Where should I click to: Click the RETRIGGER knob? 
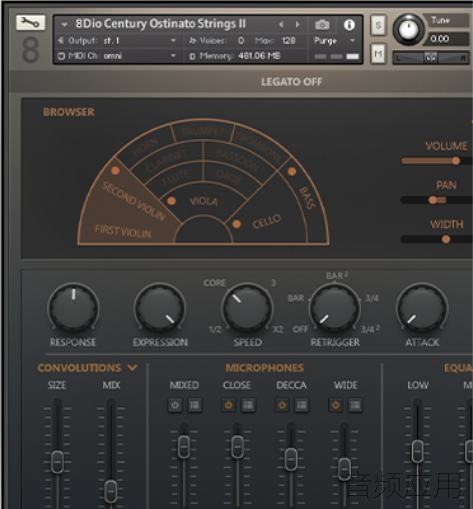tap(335, 308)
